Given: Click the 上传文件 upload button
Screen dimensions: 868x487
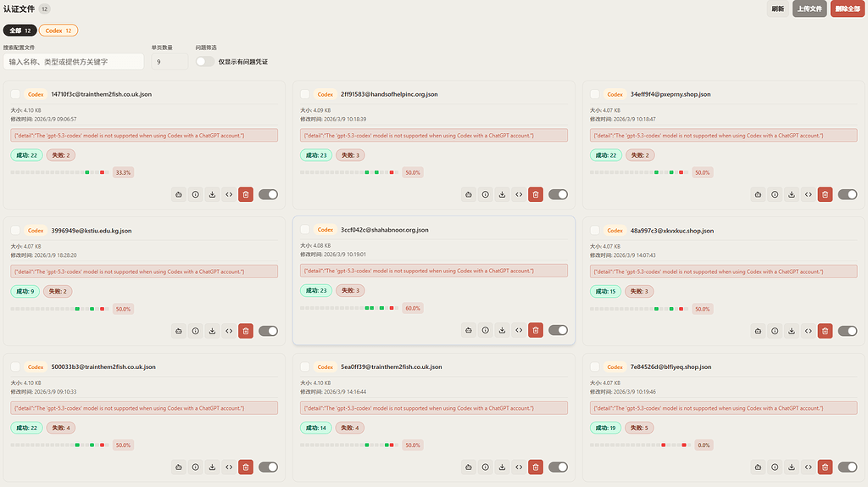Looking at the screenshot, I should pos(810,8).
